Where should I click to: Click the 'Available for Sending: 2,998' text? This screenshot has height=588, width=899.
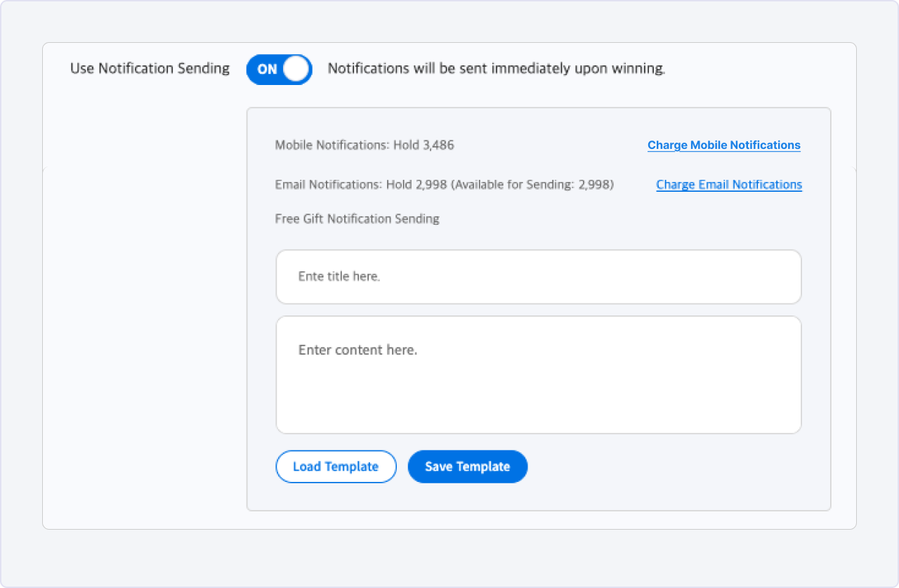(x=532, y=185)
